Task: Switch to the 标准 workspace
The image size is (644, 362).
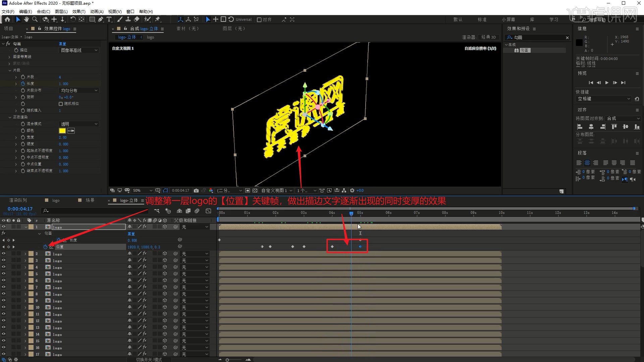Action: pos(482,19)
